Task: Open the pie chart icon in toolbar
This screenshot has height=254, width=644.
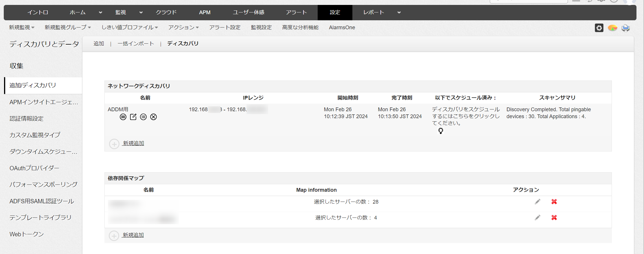Action: coord(612,28)
